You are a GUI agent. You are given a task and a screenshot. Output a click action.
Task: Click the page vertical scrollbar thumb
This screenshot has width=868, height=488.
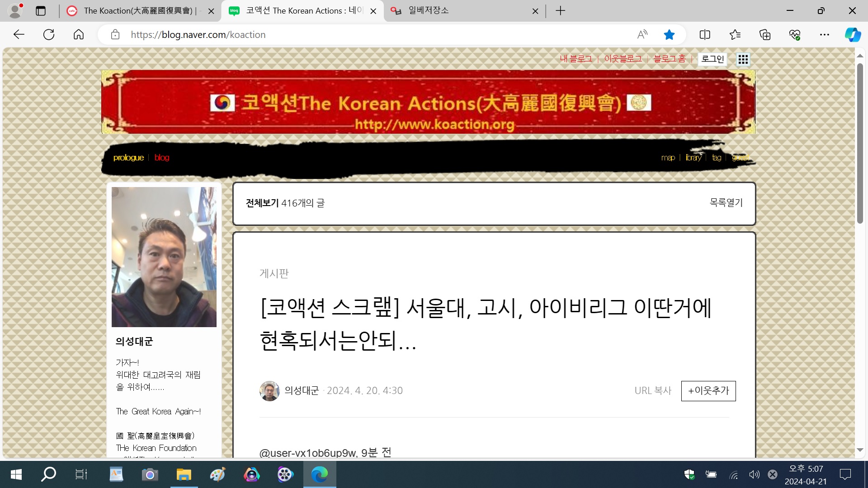[860, 143]
